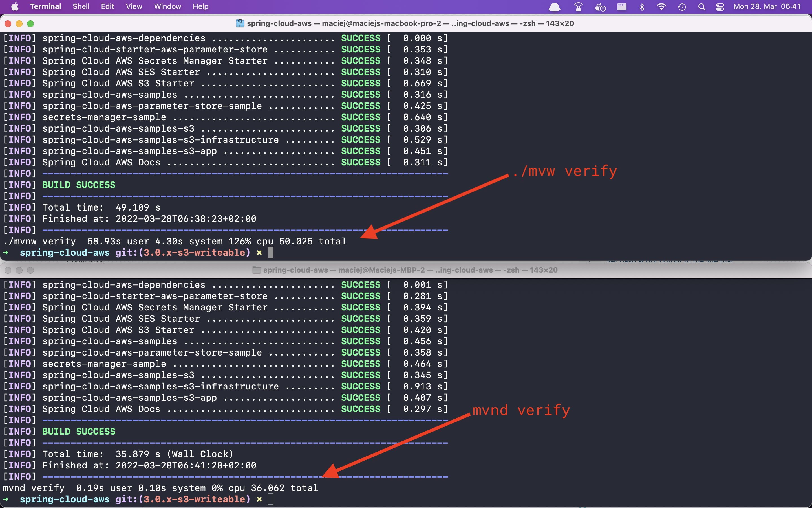Screen dimensions: 812x508
Task: Click the S3 Starter line showing 0.420 s
Action: 226,330
